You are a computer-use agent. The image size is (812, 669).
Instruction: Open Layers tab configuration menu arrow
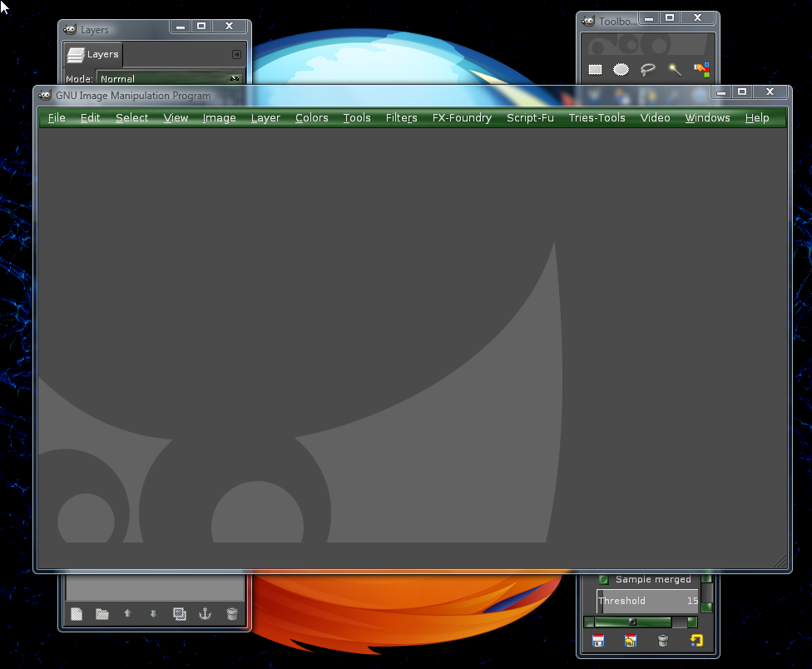[236, 54]
